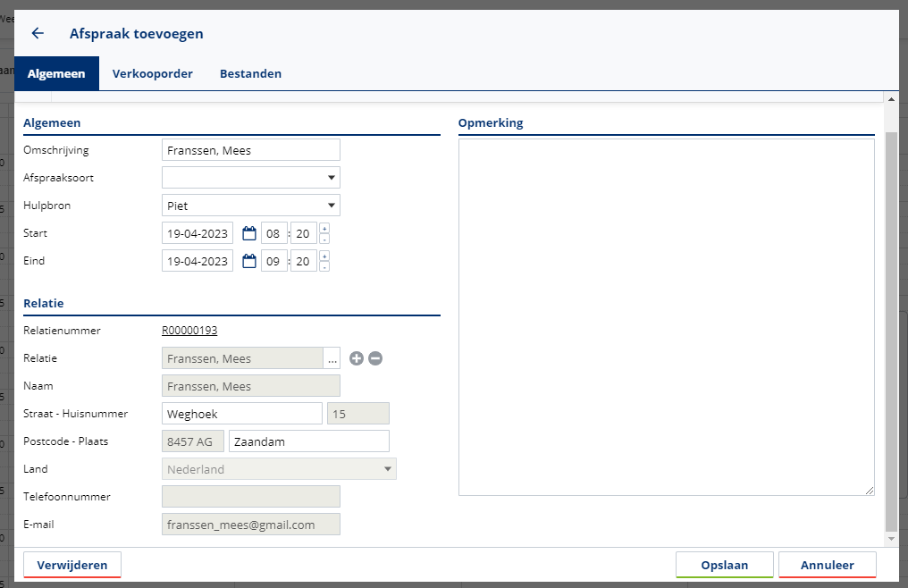Click the back arrow next to Afspraak toevoegen
Image resolution: width=908 pixels, height=588 pixels.
point(38,34)
